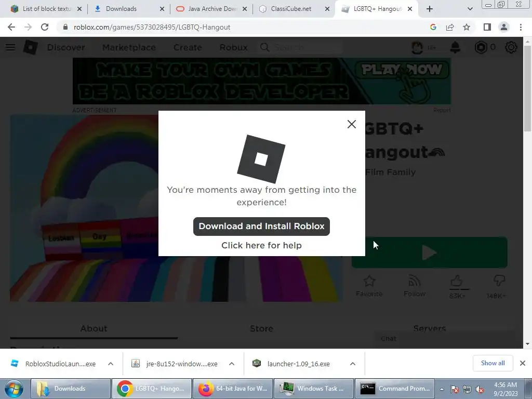
Task: Expand the tab search dropdown
Action: pos(470,9)
